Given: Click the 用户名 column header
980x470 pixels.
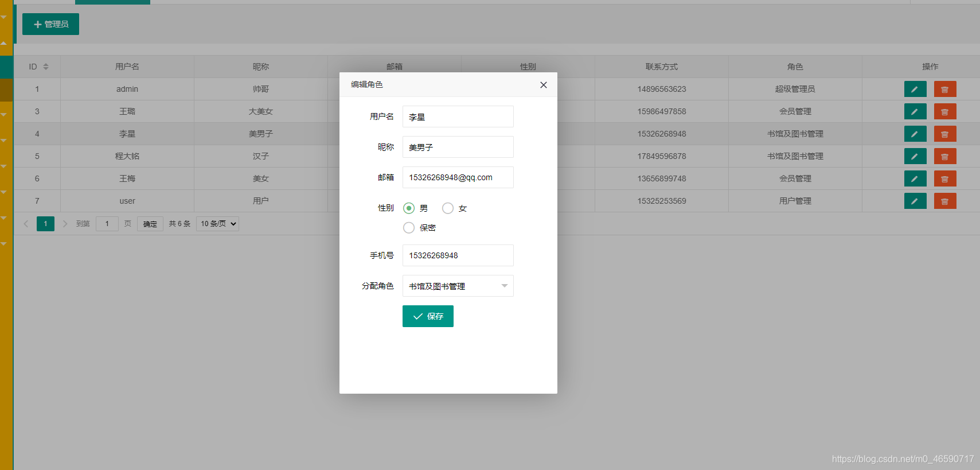Looking at the screenshot, I should coord(127,67).
